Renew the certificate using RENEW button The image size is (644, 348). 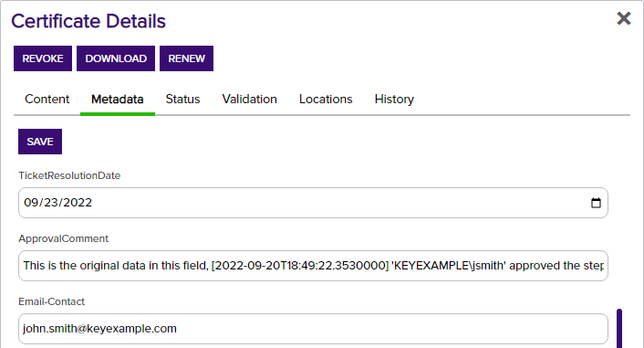click(186, 58)
